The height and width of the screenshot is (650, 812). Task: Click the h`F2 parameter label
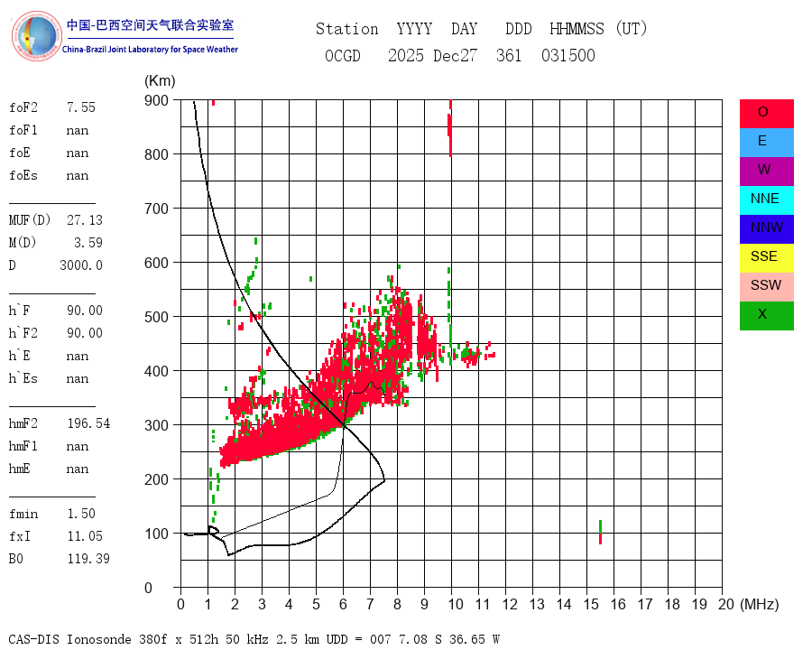(23, 333)
